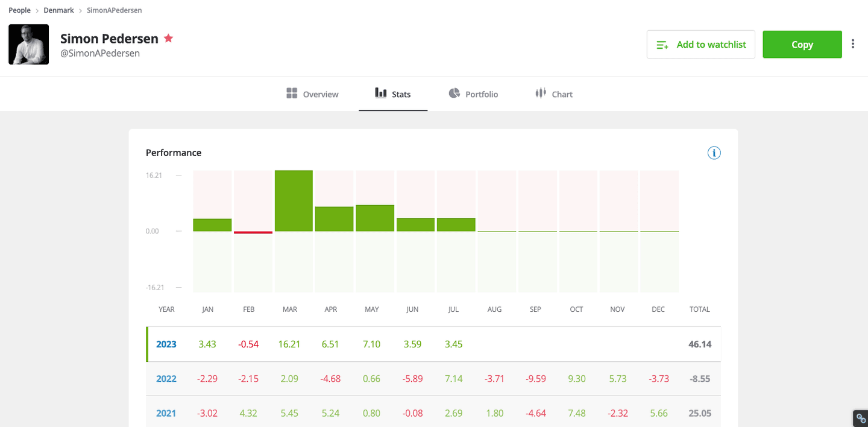
Task: Expand the 2021 year row
Action: (166, 413)
